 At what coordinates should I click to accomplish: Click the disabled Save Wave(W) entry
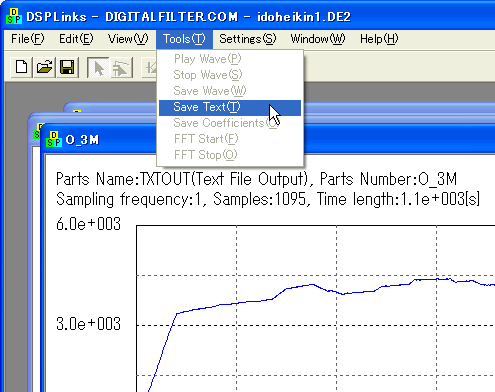(230, 91)
